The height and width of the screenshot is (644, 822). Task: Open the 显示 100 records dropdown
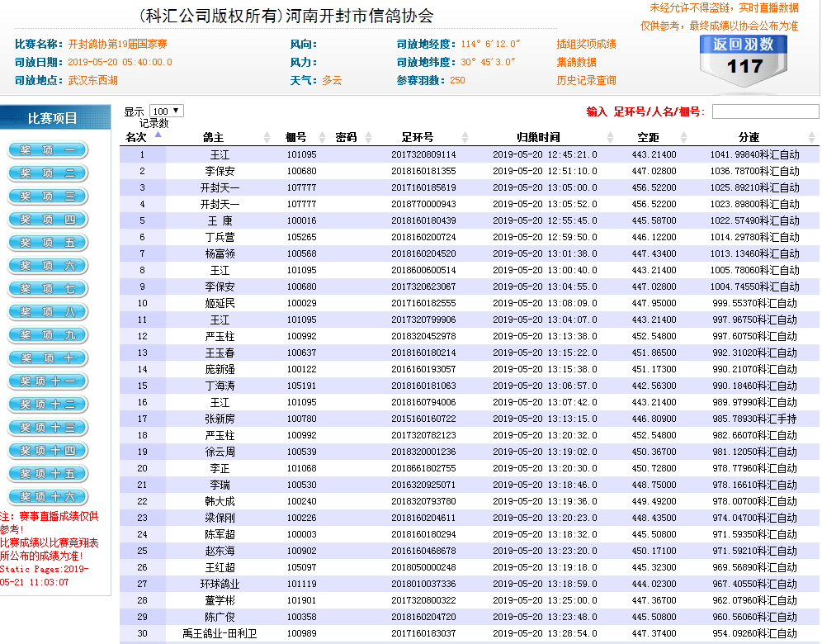click(x=167, y=111)
